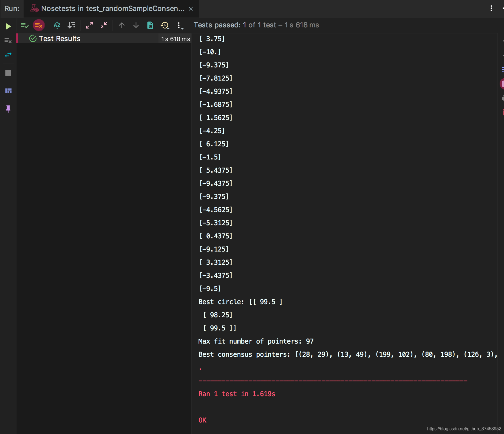The width and height of the screenshot is (504, 434).
Task: Click the '[-9.5]' output line
Action: click(x=210, y=289)
